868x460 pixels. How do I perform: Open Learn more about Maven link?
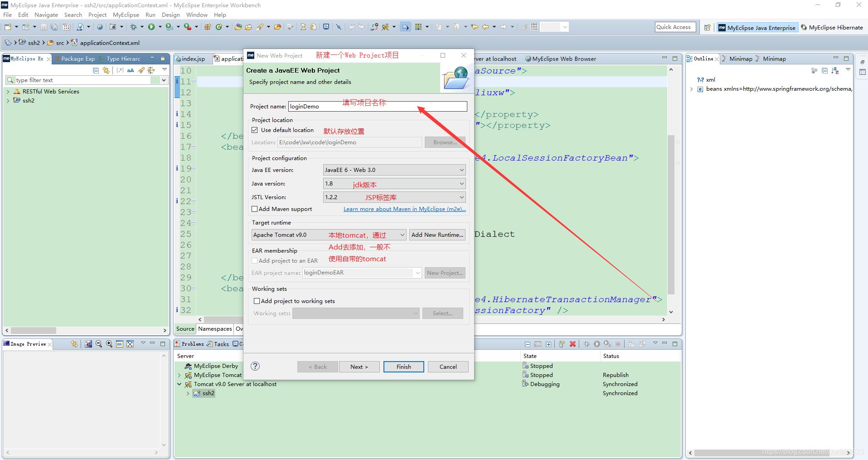(x=405, y=209)
